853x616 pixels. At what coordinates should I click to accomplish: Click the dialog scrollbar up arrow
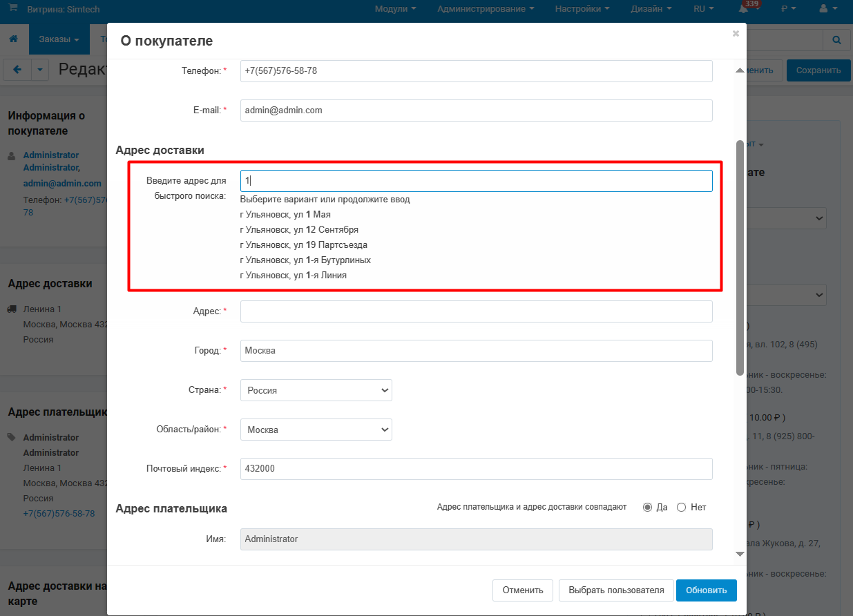(740, 70)
